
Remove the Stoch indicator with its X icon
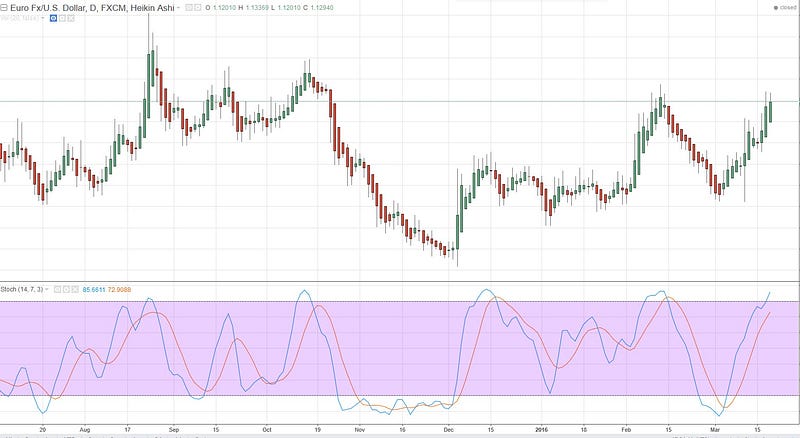[75, 289]
